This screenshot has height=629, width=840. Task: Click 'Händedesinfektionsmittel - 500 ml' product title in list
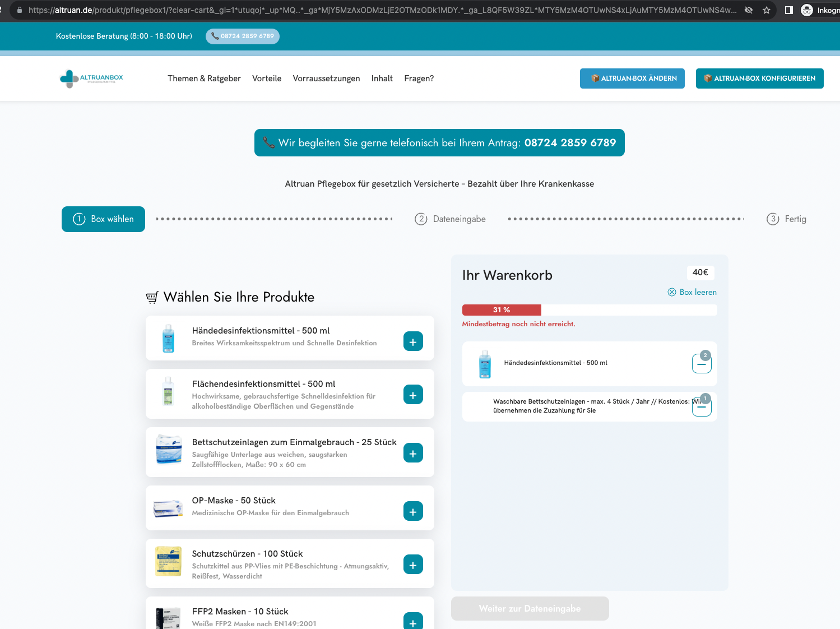(261, 331)
